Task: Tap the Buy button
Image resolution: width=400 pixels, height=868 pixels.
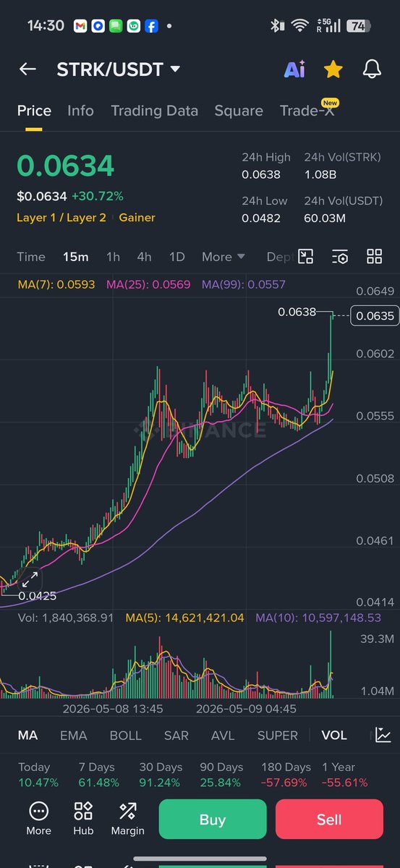Action: [213, 820]
